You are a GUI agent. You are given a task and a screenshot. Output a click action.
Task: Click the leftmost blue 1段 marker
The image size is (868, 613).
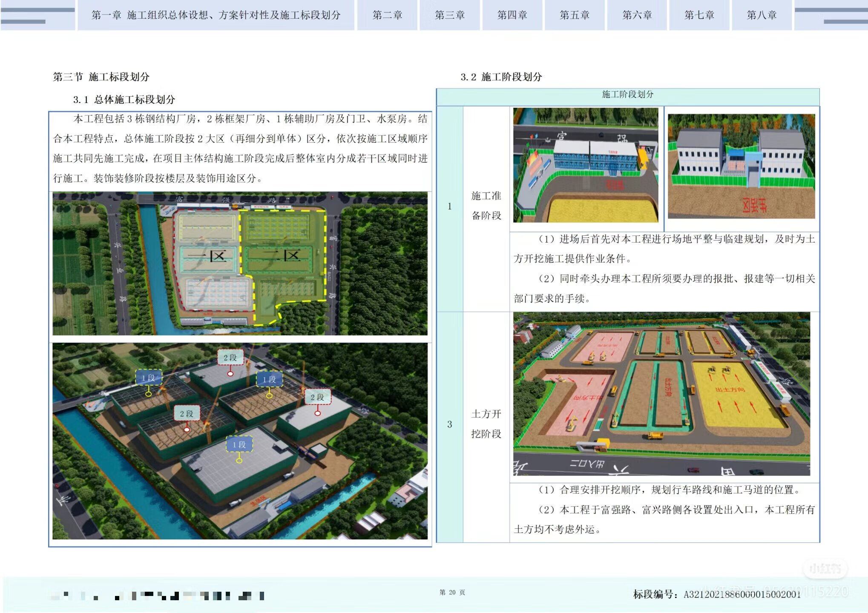[x=148, y=378]
